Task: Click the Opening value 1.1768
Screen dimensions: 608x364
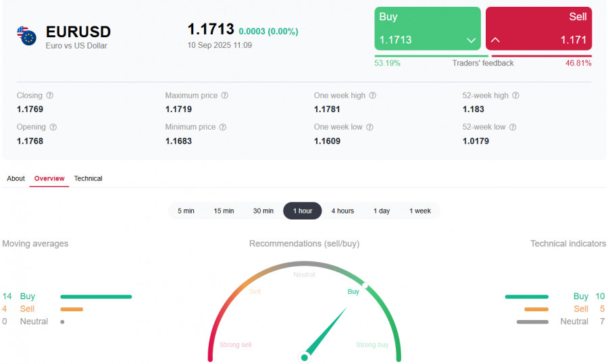Action: tap(30, 141)
